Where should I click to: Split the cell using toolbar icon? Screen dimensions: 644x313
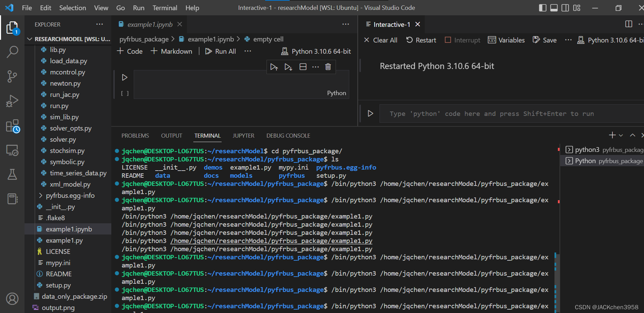pos(303,67)
